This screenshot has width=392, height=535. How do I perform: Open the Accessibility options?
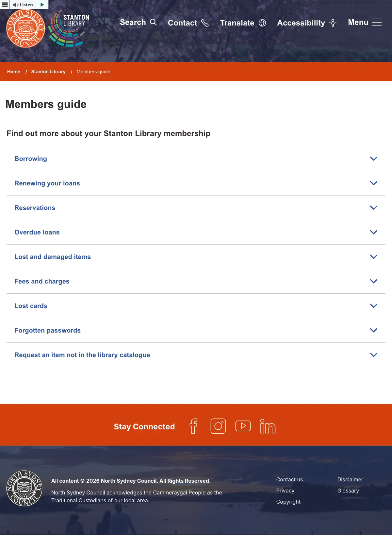pos(307,23)
